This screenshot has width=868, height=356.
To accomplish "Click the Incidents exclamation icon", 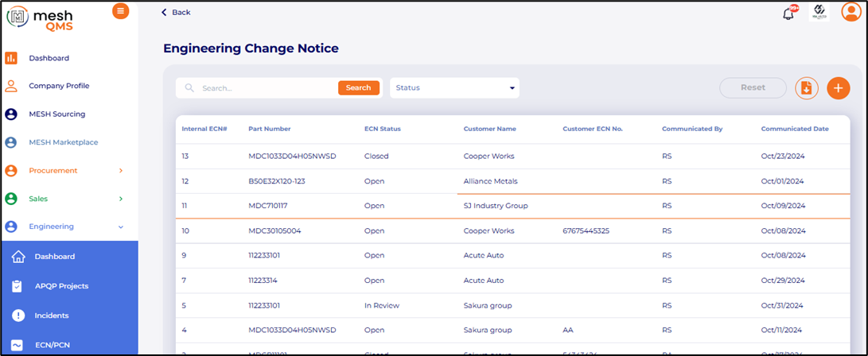I will 18,315.
